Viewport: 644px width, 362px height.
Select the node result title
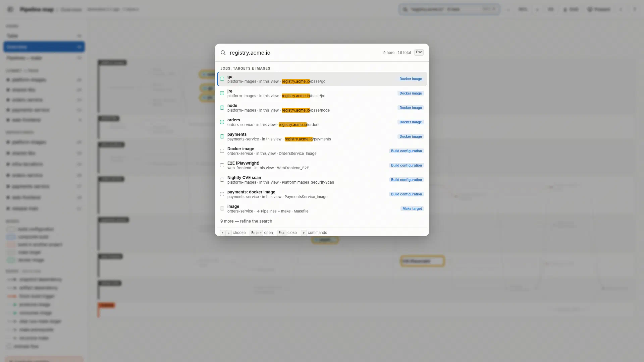tap(232, 106)
